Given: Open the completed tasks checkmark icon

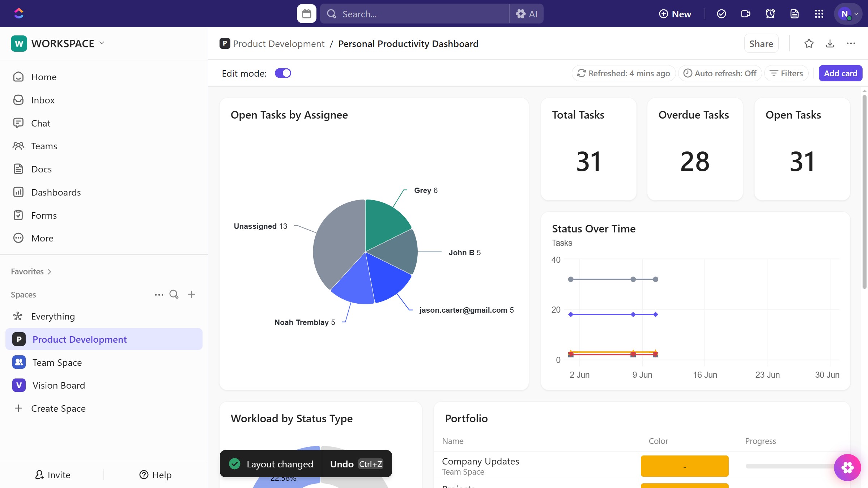Looking at the screenshot, I should coord(721,14).
